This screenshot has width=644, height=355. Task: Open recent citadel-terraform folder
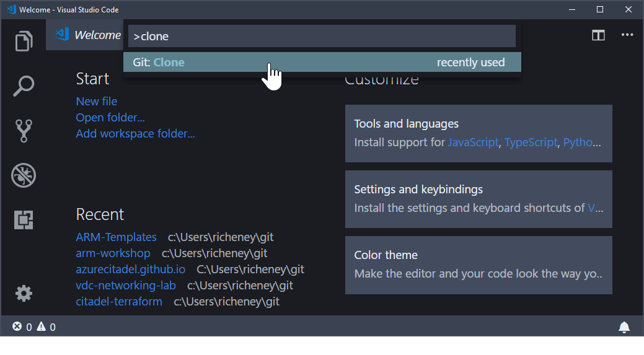coord(119,302)
